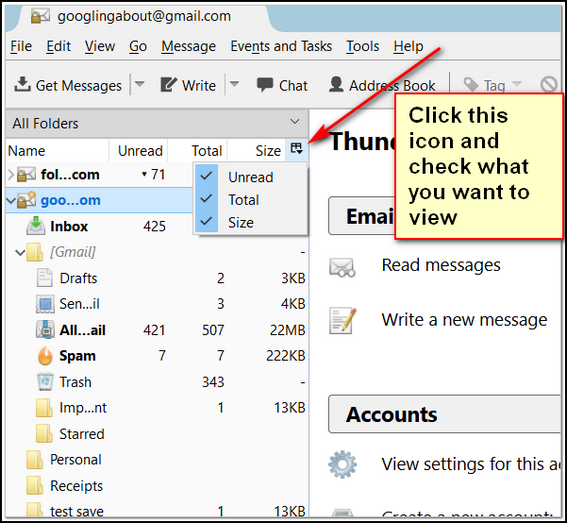The height and width of the screenshot is (523, 567).
Task: Click the column picker icon beside Size
Action: [297, 149]
